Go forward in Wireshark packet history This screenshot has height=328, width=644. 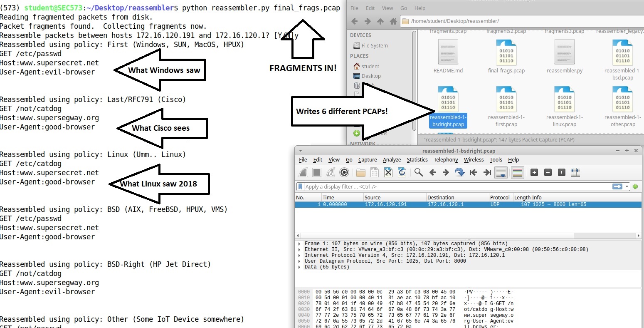[x=446, y=172]
